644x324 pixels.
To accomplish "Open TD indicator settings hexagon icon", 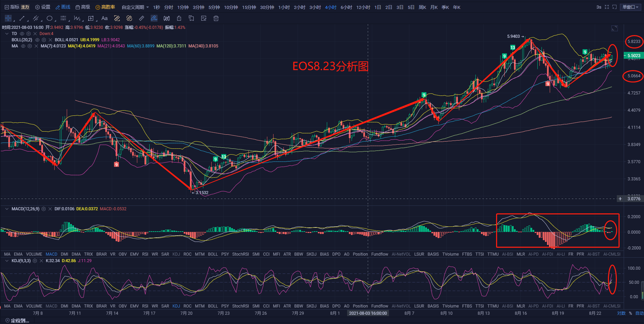I will (29, 34).
